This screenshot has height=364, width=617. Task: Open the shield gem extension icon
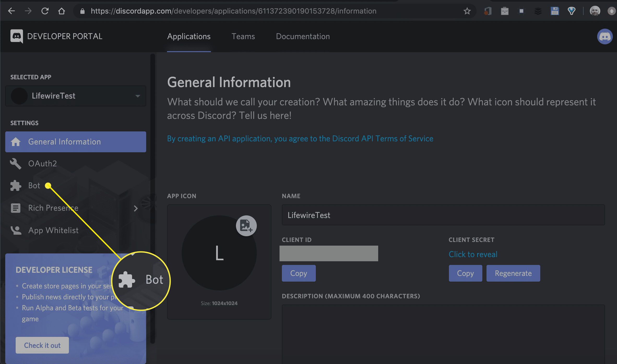click(571, 11)
